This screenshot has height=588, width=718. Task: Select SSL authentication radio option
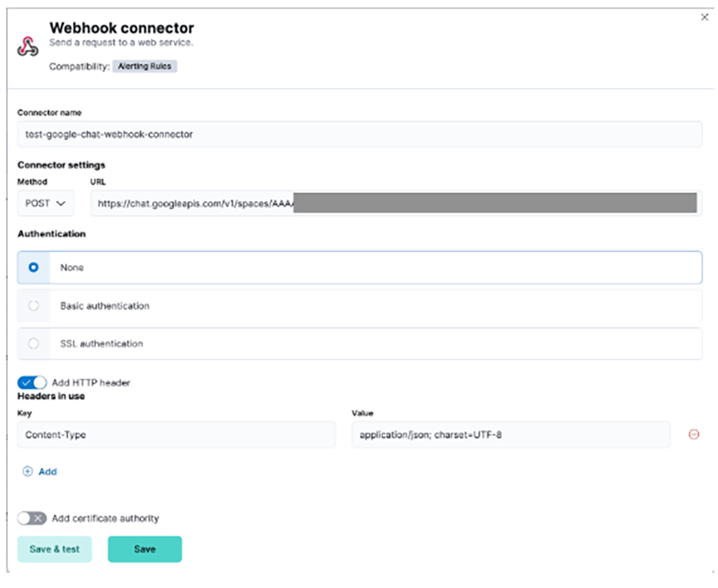[x=34, y=343]
